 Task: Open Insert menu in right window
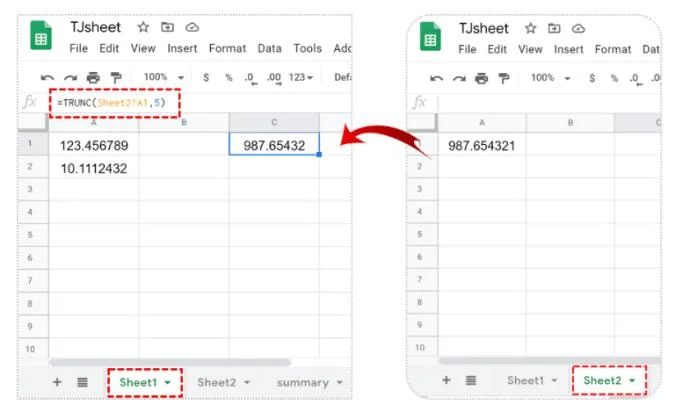pyautogui.click(x=569, y=49)
